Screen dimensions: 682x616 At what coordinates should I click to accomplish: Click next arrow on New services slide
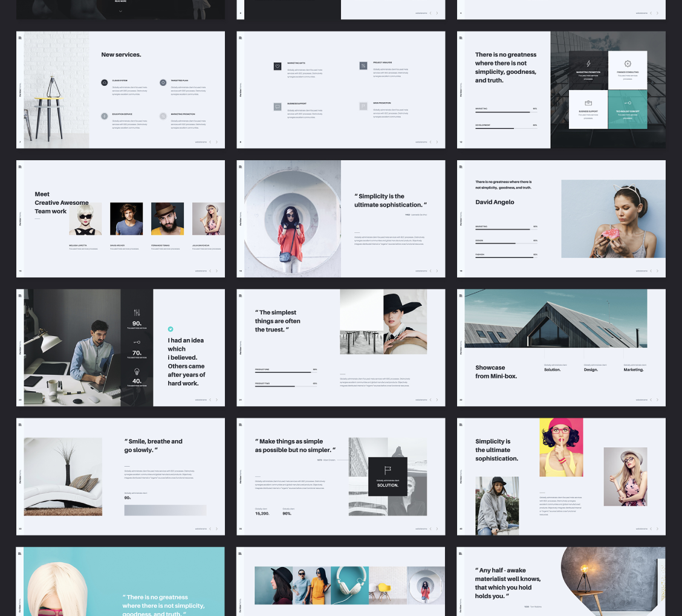217,142
